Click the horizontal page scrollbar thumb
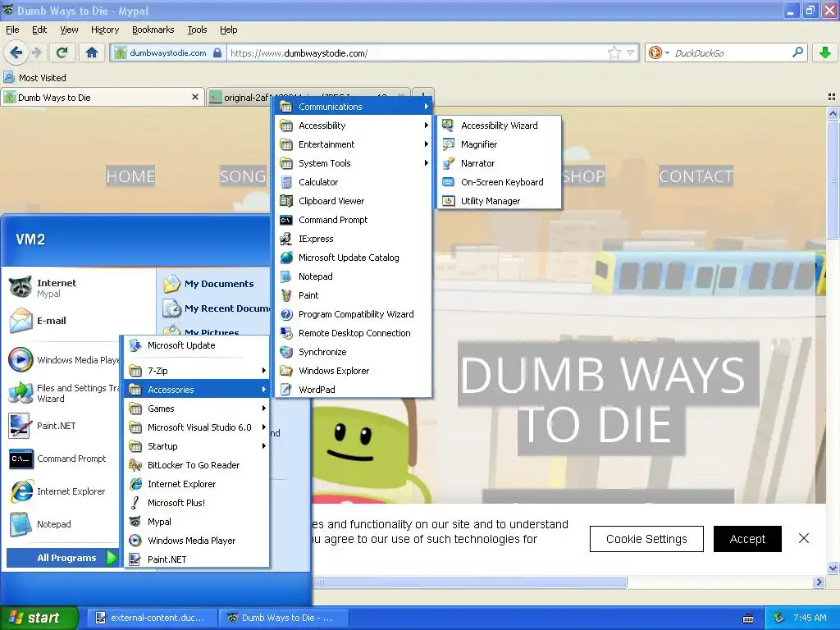The height and width of the screenshot is (630, 840). 469,582
